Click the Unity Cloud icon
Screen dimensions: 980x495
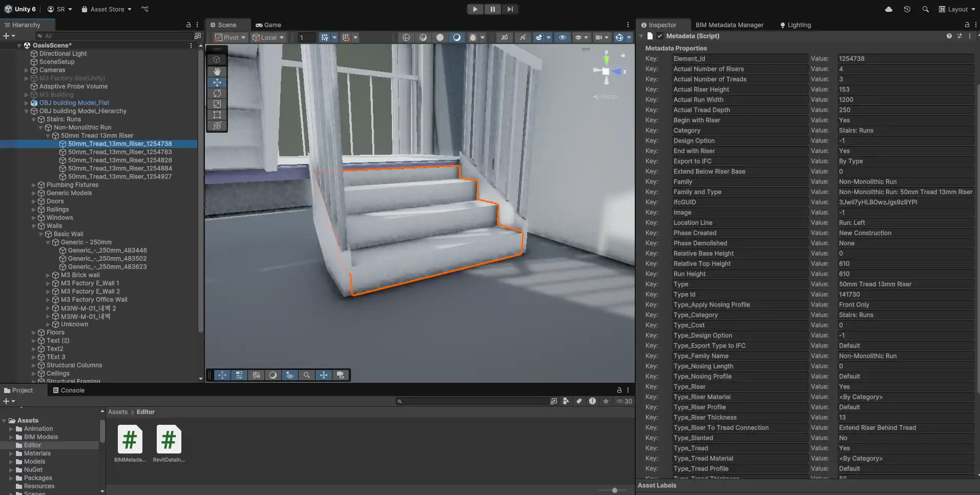click(x=889, y=9)
